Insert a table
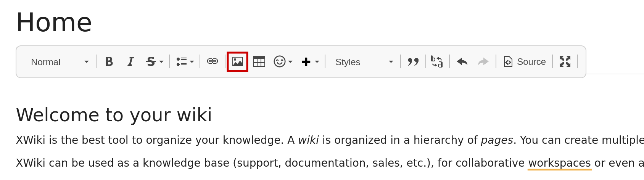The height and width of the screenshot is (180, 644). click(x=259, y=62)
